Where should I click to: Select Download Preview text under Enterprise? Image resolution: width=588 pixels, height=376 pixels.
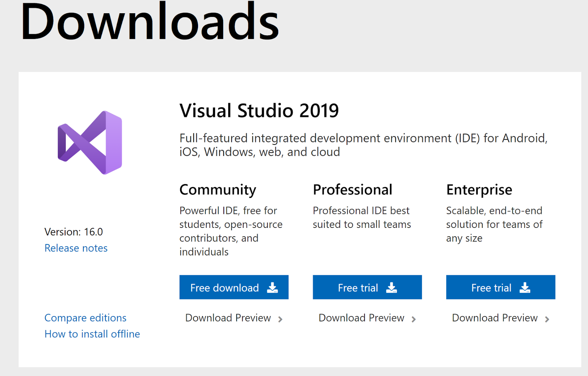tap(495, 318)
